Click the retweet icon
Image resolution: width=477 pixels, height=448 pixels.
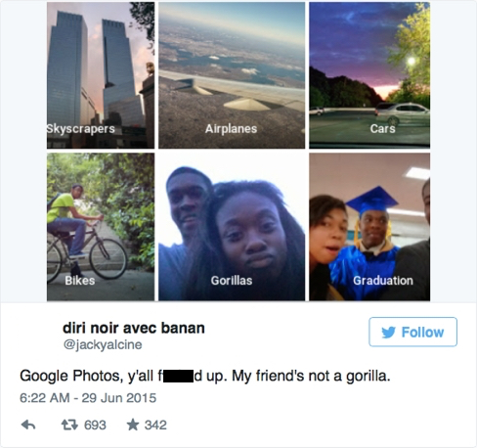point(69,425)
